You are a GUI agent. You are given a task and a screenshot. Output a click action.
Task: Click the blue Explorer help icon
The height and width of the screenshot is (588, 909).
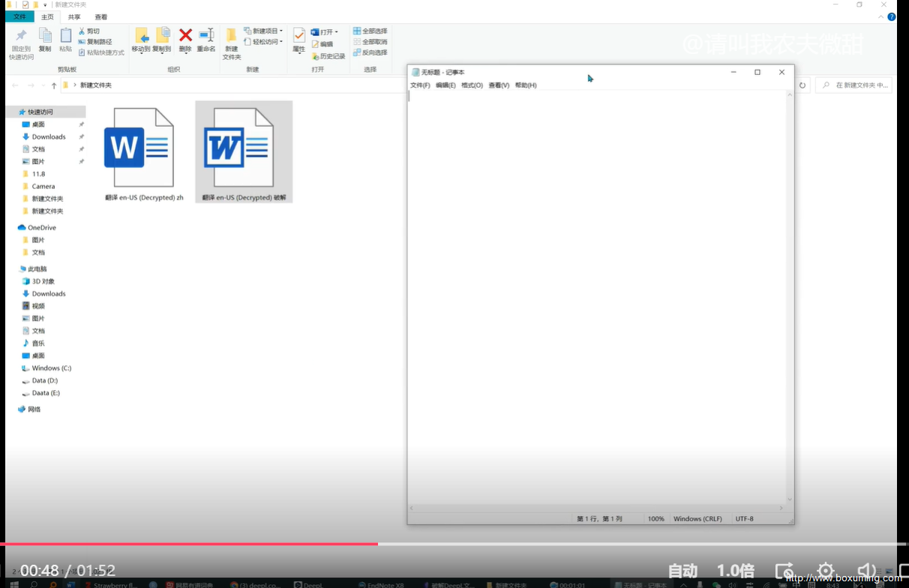pos(892,16)
